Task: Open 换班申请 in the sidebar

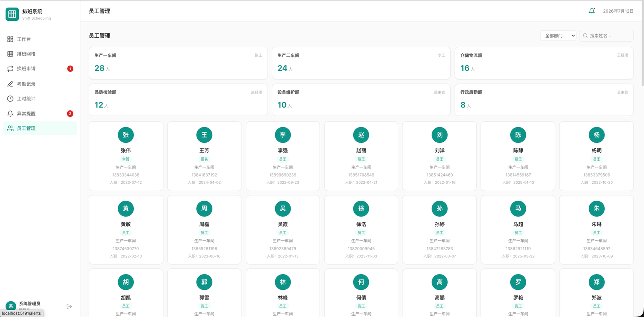Action: tap(40, 69)
